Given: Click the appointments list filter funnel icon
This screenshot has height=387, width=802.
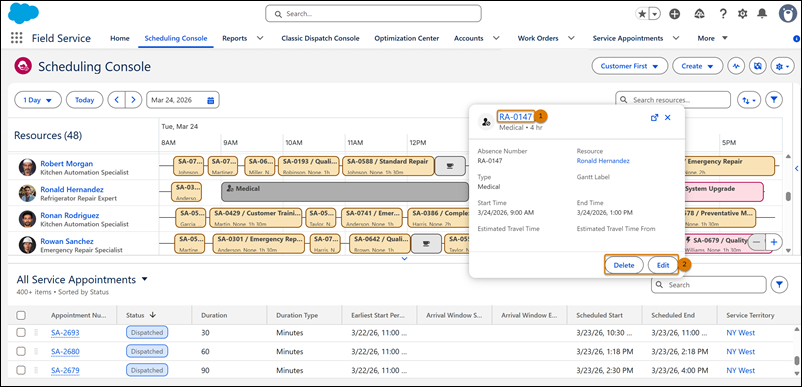Looking at the screenshot, I should pos(779,285).
